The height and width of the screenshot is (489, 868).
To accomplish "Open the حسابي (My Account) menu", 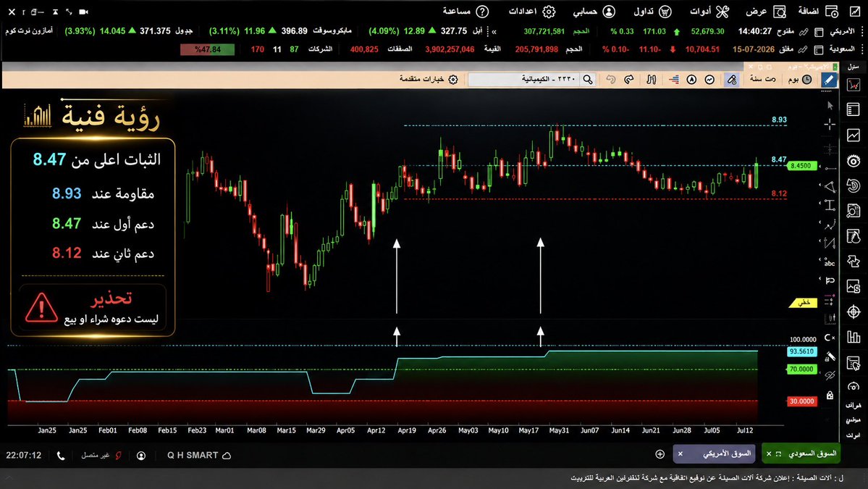I will coord(594,12).
